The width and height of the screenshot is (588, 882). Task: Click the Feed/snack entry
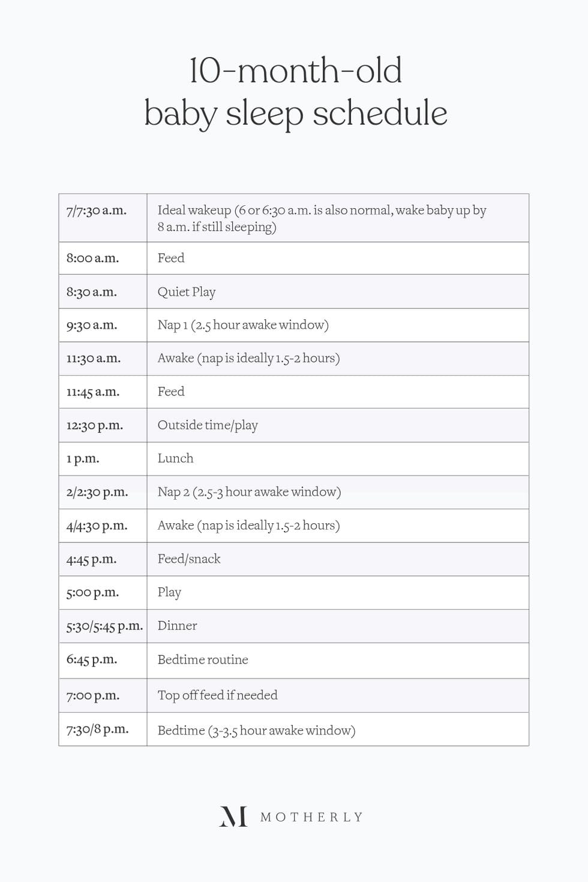click(x=189, y=559)
